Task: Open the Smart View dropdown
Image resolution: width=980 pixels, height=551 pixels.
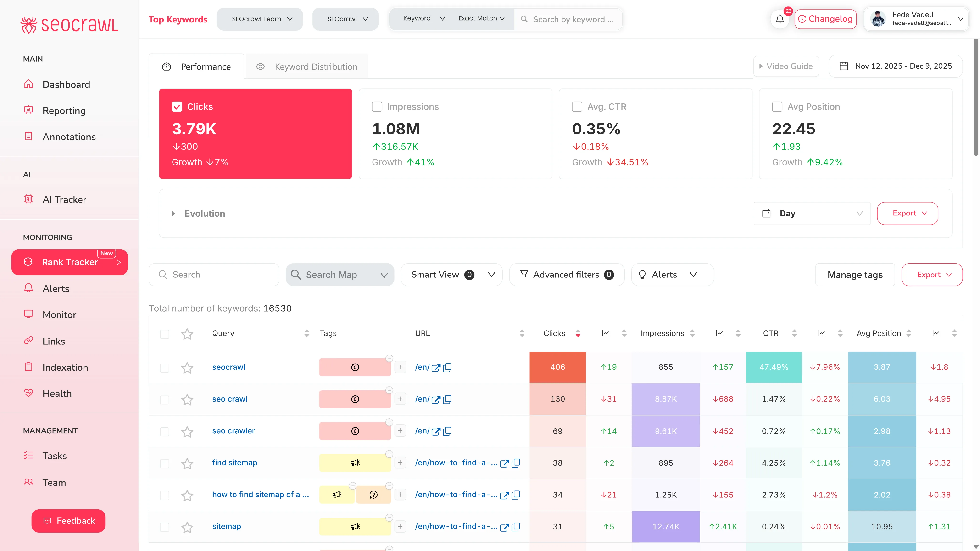Action: click(451, 275)
